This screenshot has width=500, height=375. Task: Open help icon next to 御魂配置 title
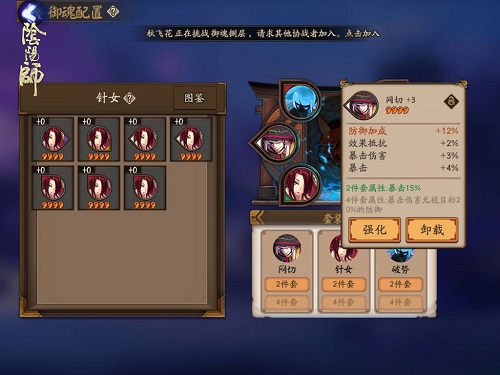pos(113,12)
